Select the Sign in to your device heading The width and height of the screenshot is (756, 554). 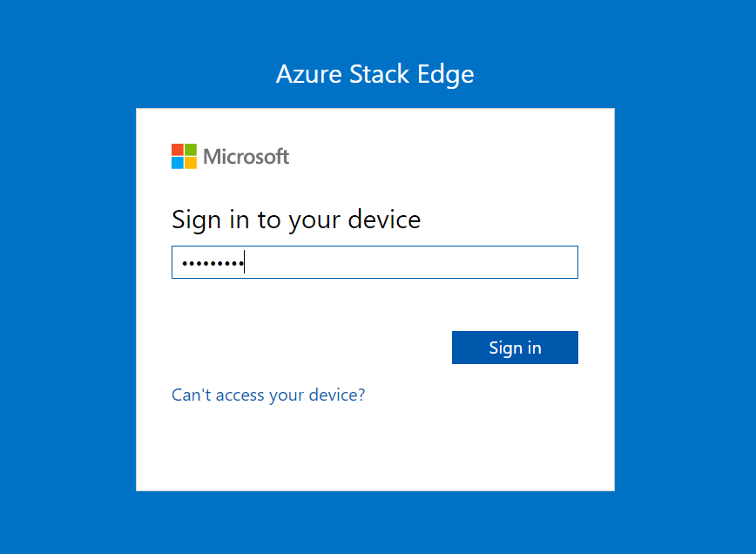(296, 220)
